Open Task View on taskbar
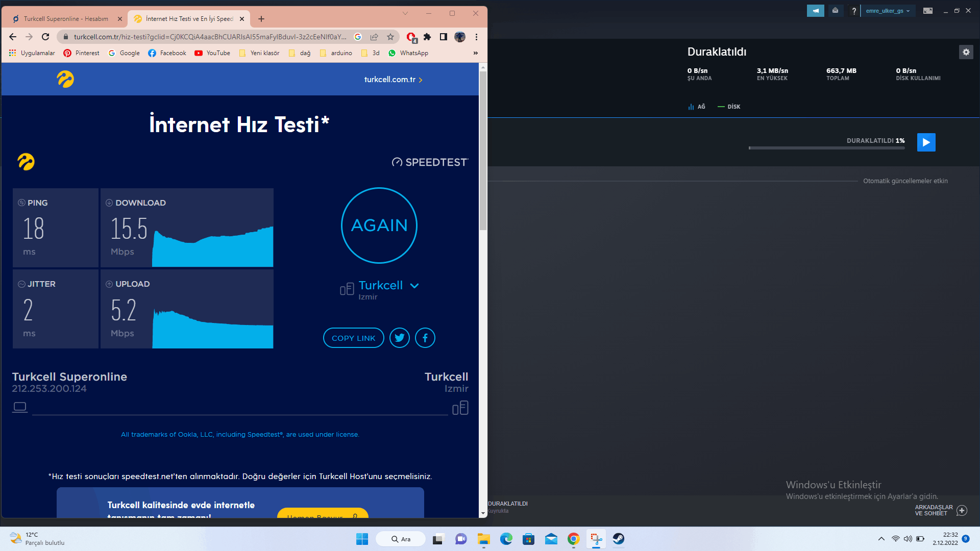The image size is (980, 551). 438,539
